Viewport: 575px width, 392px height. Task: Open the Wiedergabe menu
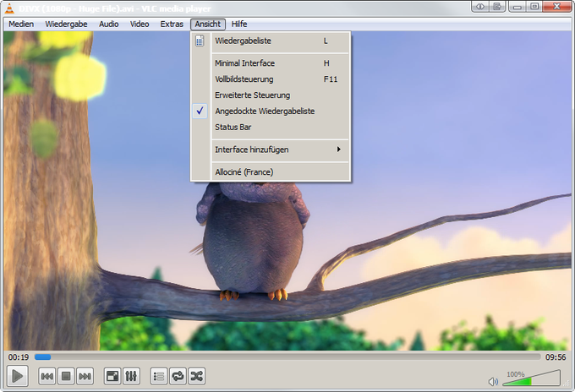pos(66,24)
